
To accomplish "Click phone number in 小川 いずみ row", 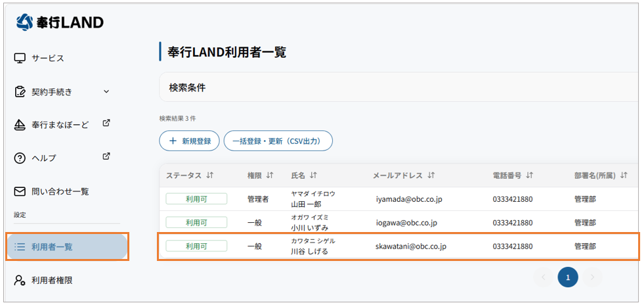I will [513, 223].
